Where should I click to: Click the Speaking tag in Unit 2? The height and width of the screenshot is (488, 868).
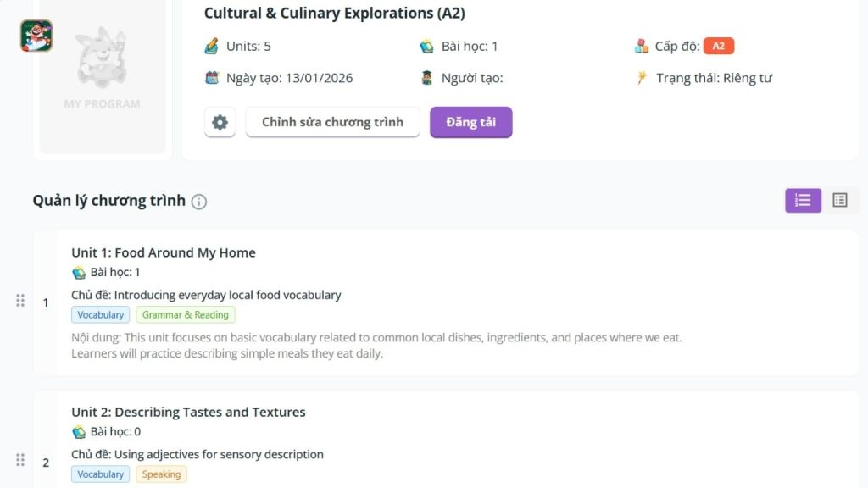pyautogui.click(x=161, y=474)
